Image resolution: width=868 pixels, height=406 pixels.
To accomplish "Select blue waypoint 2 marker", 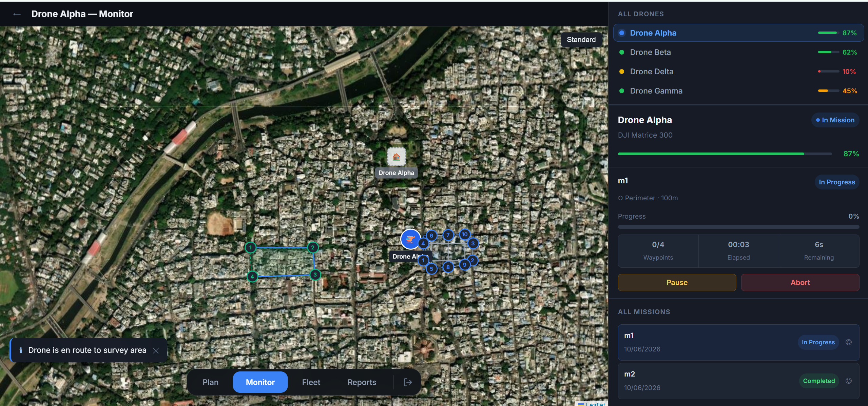I will coord(473,260).
